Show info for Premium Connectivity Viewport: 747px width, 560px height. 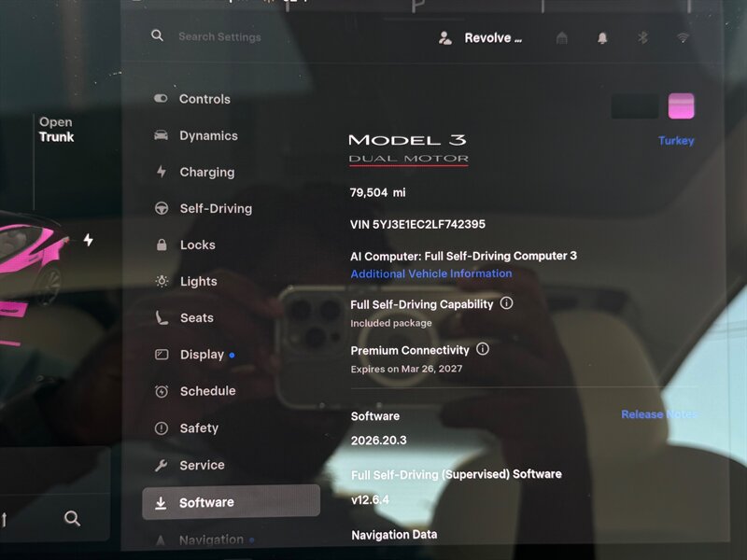[x=483, y=349]
